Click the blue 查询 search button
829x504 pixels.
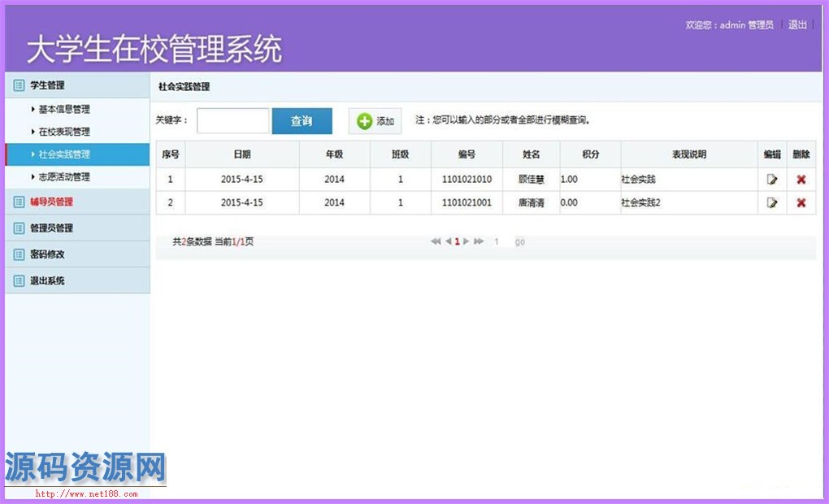click(302, 121)
